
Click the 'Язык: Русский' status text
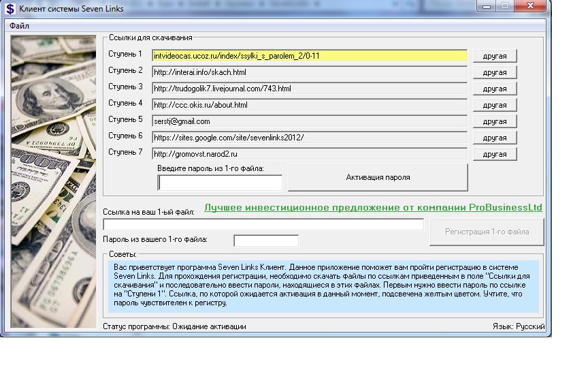pos(519,326)
